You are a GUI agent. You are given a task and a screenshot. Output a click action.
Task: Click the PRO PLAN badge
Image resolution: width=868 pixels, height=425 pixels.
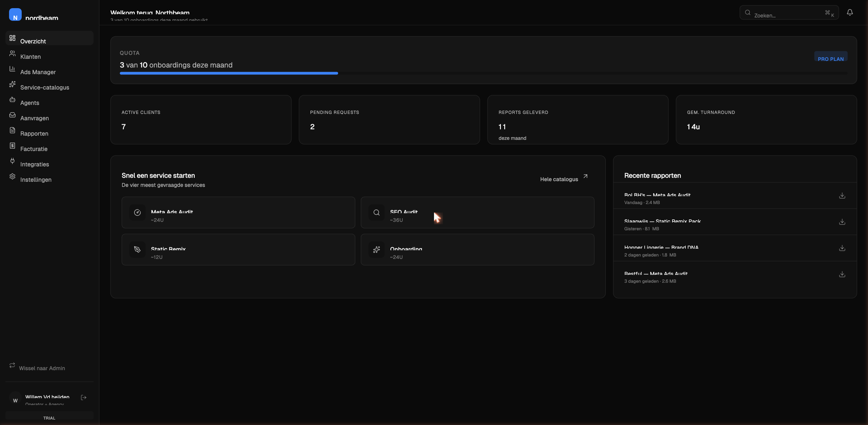pyautogui.click(x=831, y=57)
